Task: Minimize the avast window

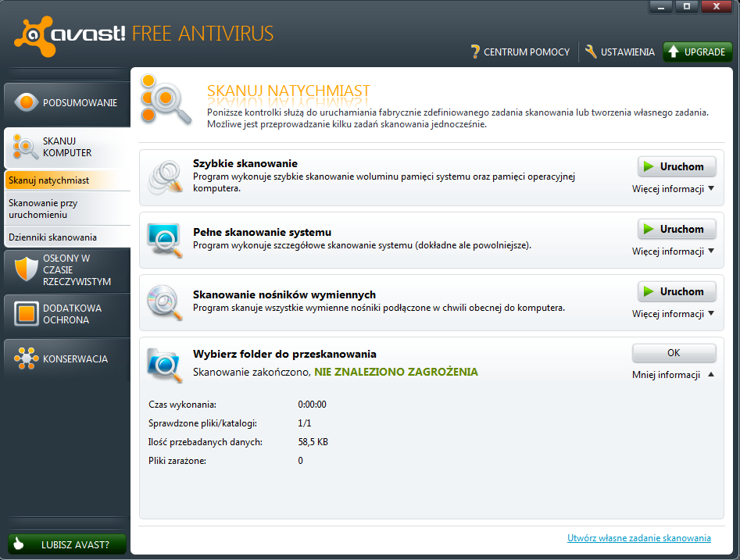Action: pyautogui.click(x=661, y=6)
